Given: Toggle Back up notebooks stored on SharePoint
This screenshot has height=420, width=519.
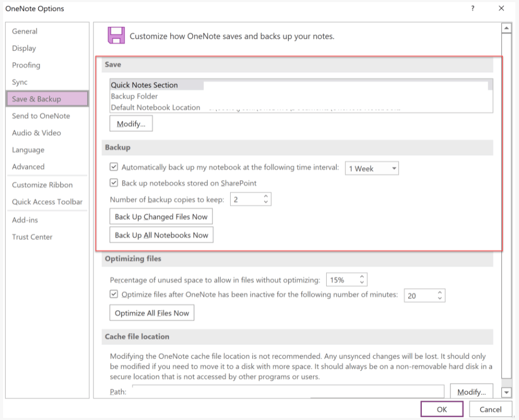Looking at the screenshot, I should [x=114, y=183].
